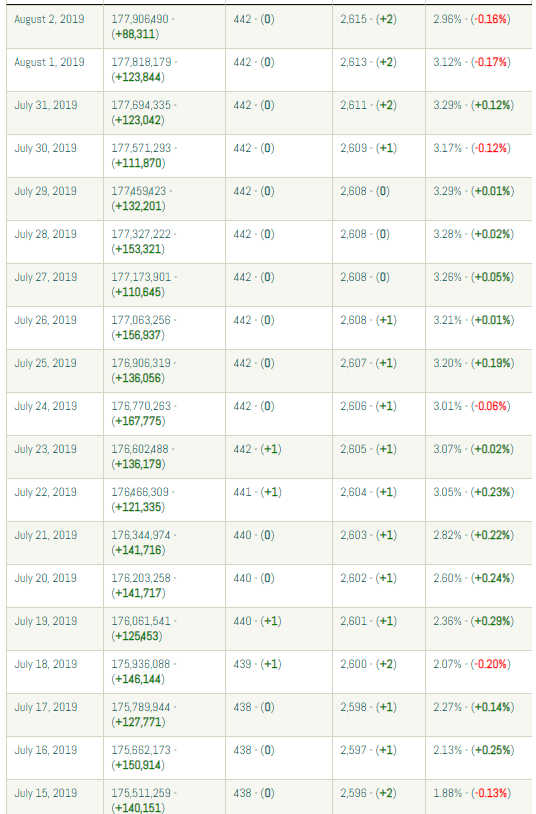Image resolution: width=536 pixels, height=814 pixels.
Task: Select the 177,818,179 total for August 1
Action: [x=141, y=62]
